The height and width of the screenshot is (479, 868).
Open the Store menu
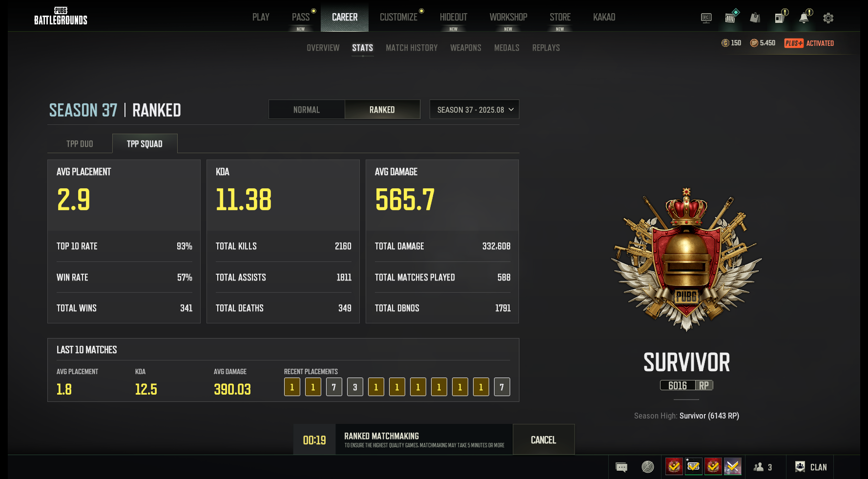click(x=560, y=17)
